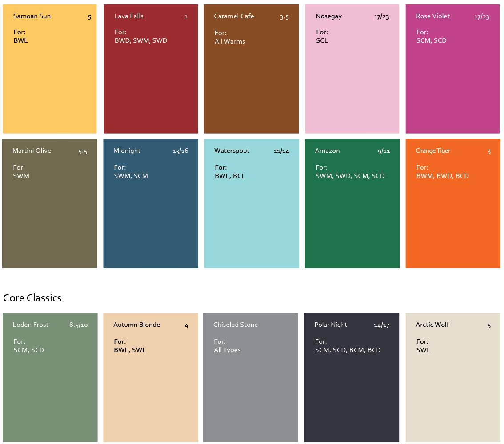Pick the Rose Violet magenta swatch
This screenshot has height=444, width=504.
452,69
